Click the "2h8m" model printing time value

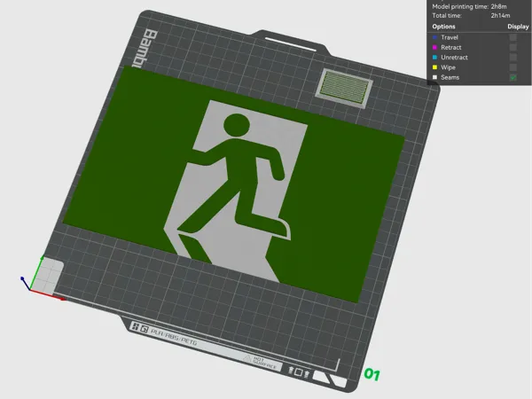click(498, 6)
